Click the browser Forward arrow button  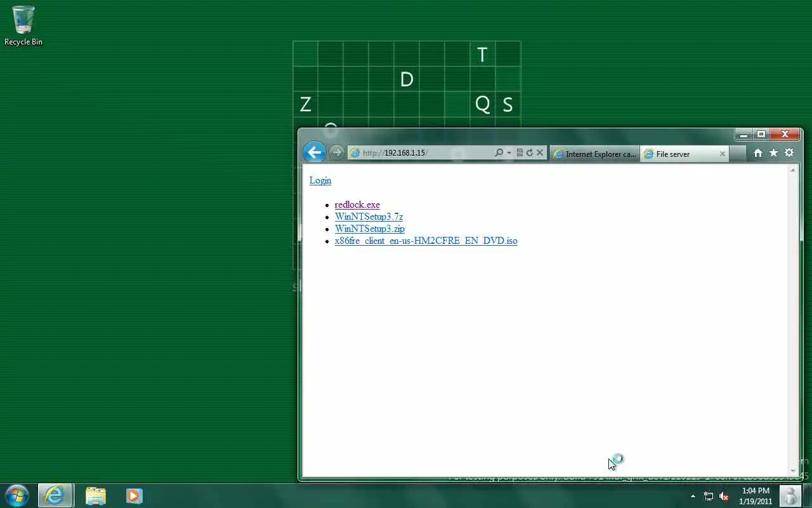coord(336,152)
